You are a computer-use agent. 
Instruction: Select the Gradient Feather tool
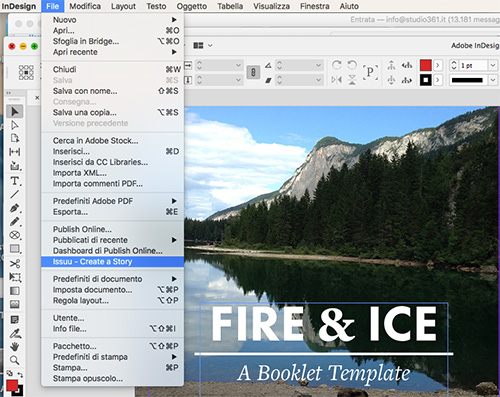[x=15, y=304]
